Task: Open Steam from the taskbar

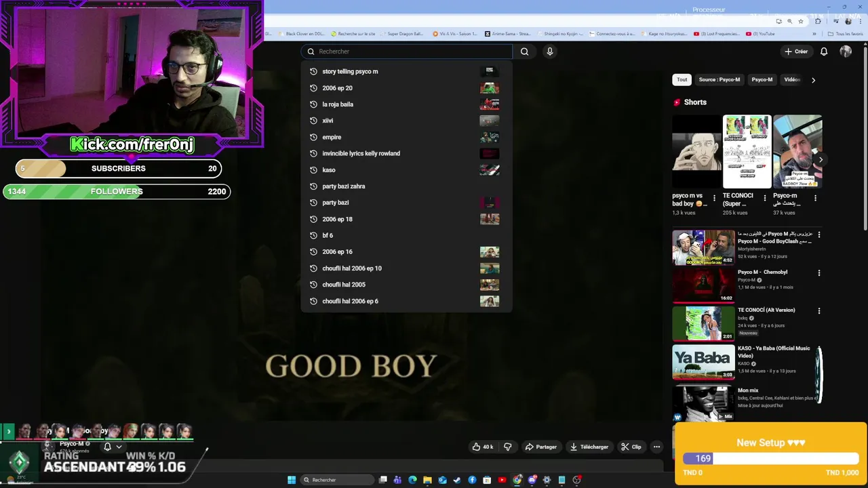Action: pyautogui.click(x=457, y=480)
